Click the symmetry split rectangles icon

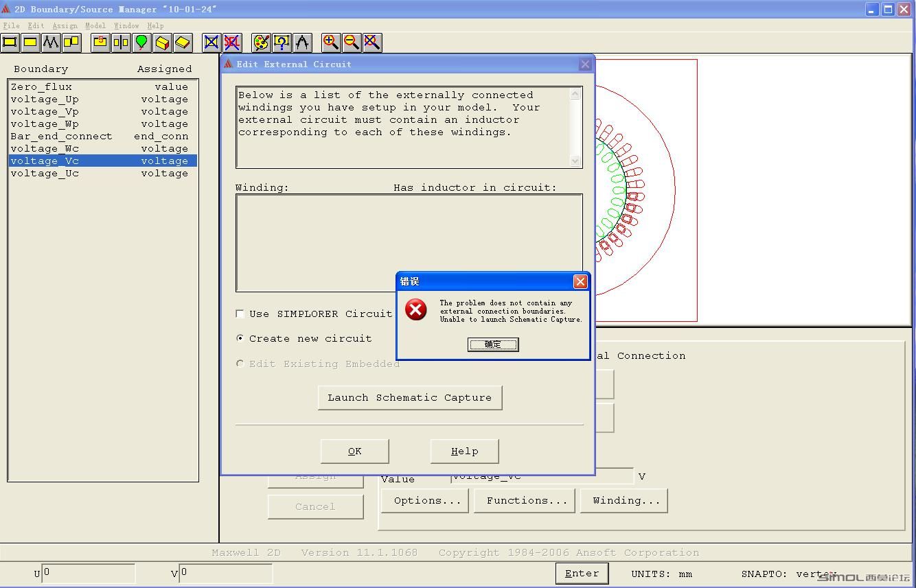click(121, 43)
